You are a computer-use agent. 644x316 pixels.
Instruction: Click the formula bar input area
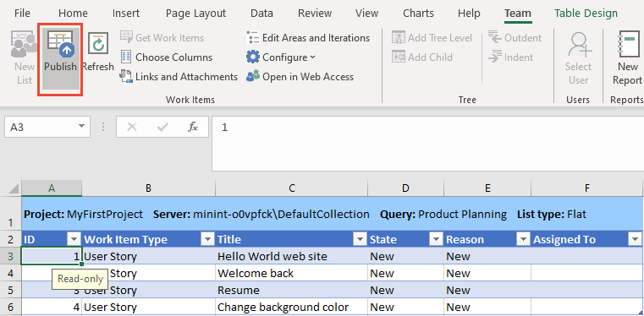[x=427, y=144]
